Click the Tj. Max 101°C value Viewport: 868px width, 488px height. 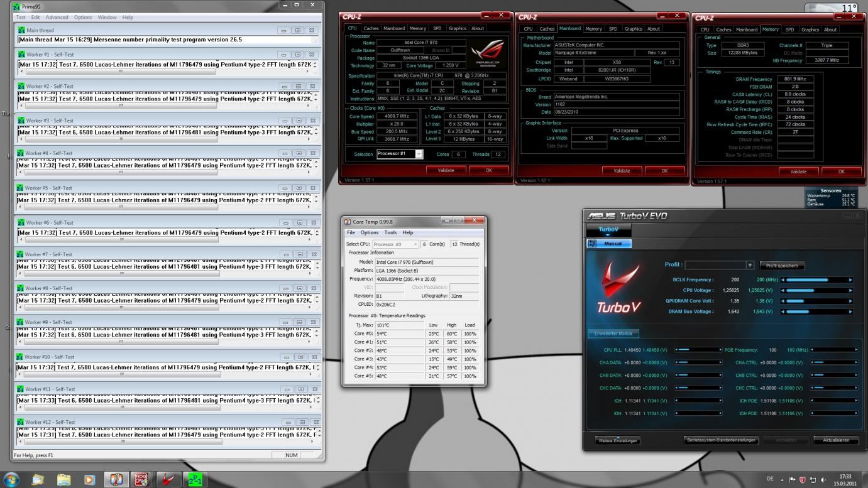coord(400,325)
